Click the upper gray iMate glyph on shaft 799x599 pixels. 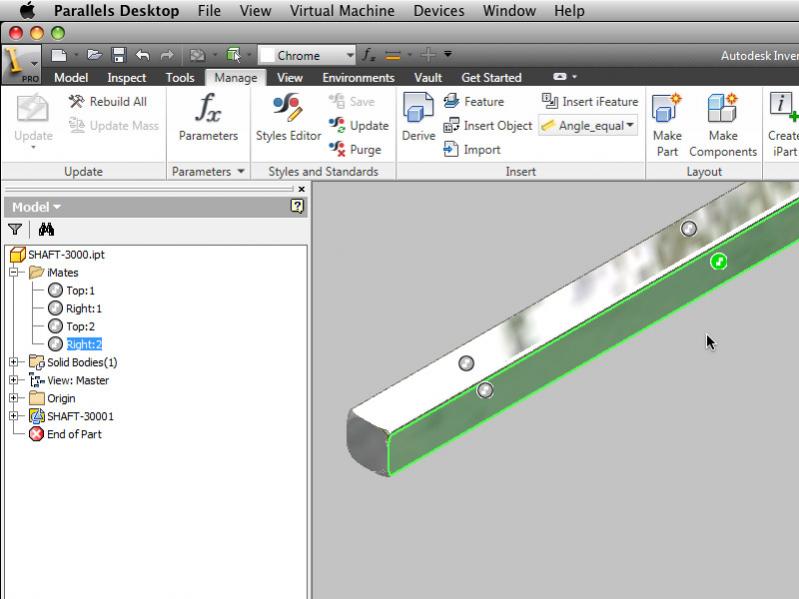(x=688, y=228)
